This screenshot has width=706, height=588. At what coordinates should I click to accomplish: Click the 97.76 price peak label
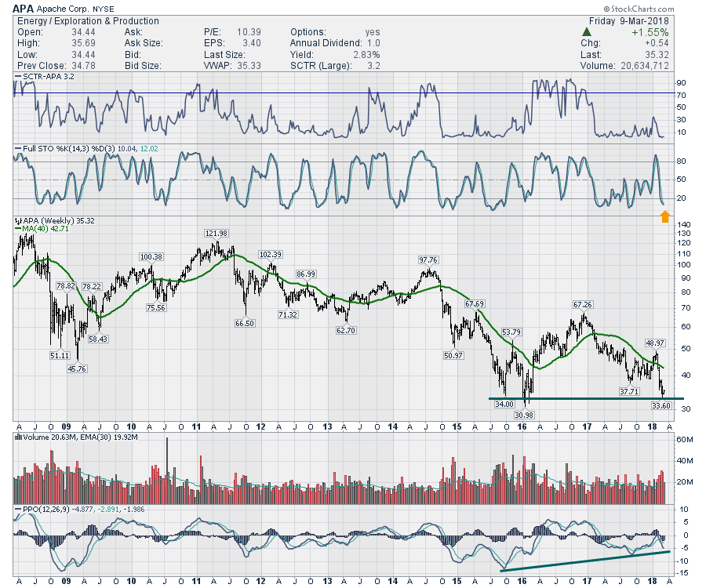click(x=428, y=260)
